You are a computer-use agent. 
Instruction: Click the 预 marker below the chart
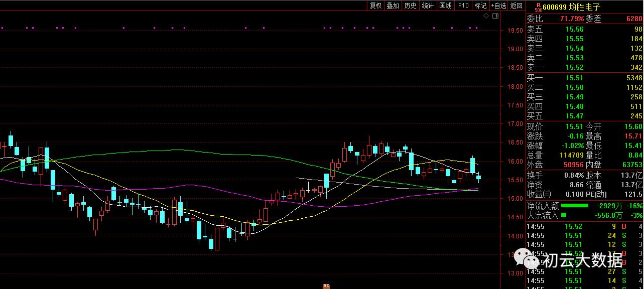[327, 286]
